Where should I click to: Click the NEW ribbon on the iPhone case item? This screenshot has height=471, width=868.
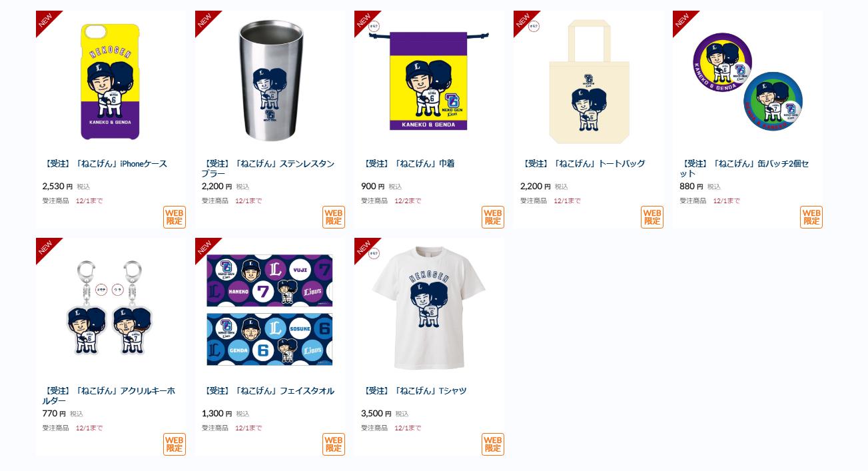coord(46,21)
